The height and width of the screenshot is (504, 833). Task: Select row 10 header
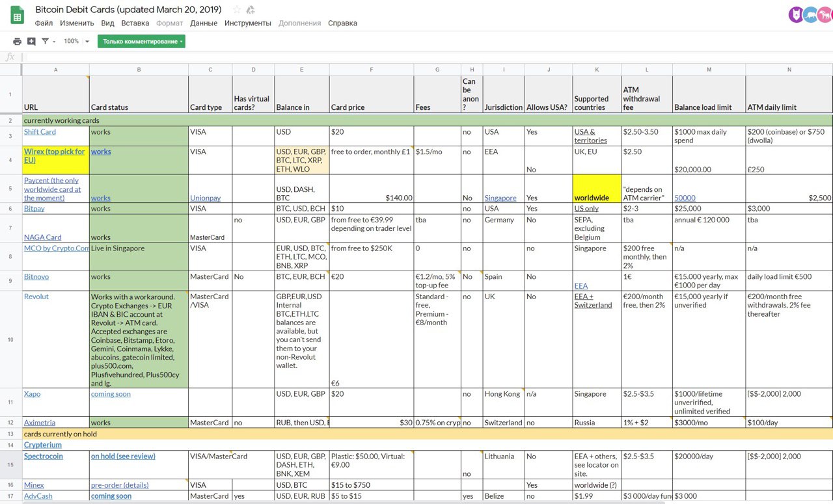[10, 339]
